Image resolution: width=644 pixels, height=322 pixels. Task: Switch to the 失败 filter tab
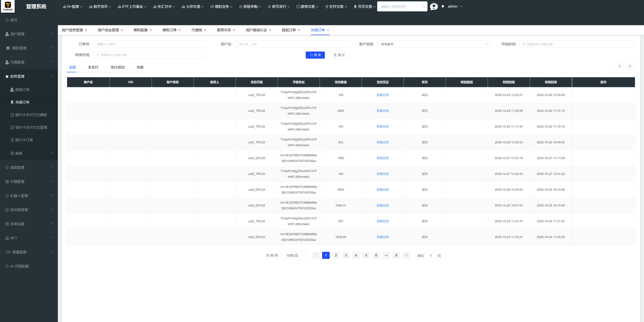pos(140,67)
